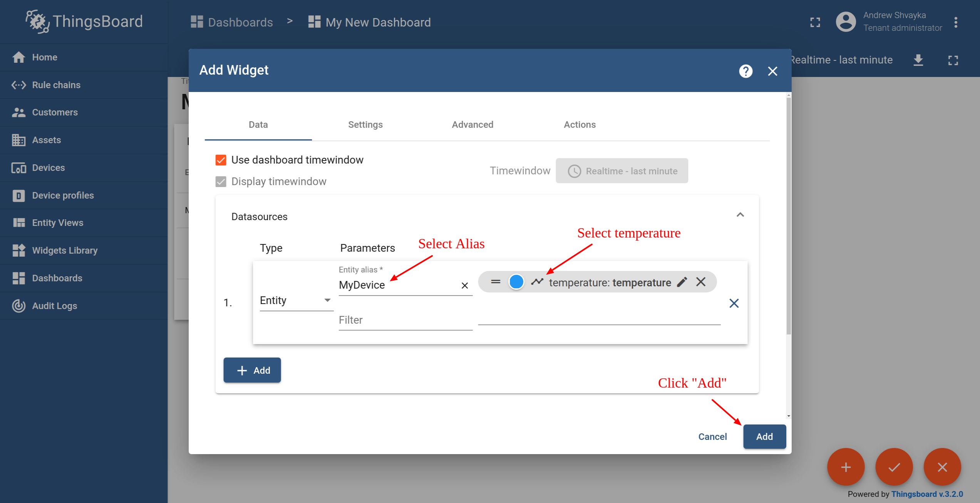Click the dashboard export download icon
The height and width of the screenshot is (503, 980).
tap(918, 60)
